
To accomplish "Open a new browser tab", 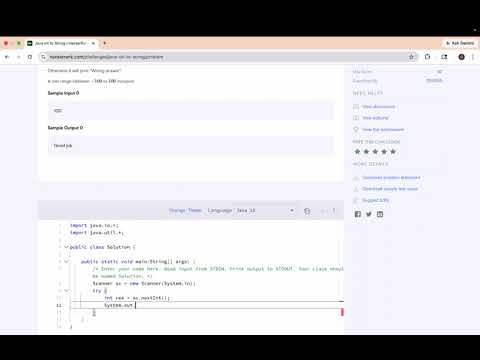I will coord(105,43).
